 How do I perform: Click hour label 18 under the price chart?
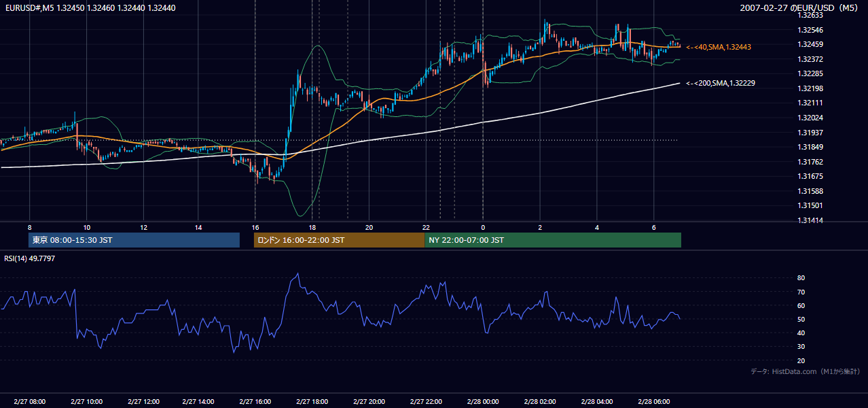312,227
